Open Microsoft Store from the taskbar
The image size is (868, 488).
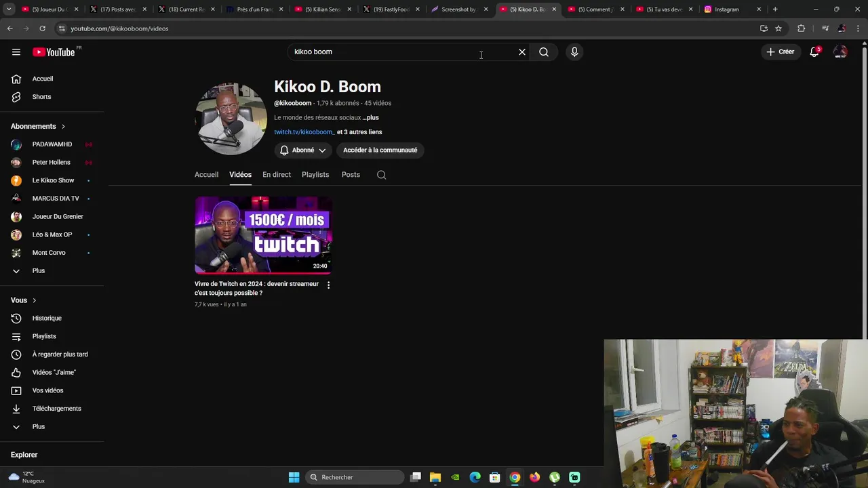coord(495,477)
